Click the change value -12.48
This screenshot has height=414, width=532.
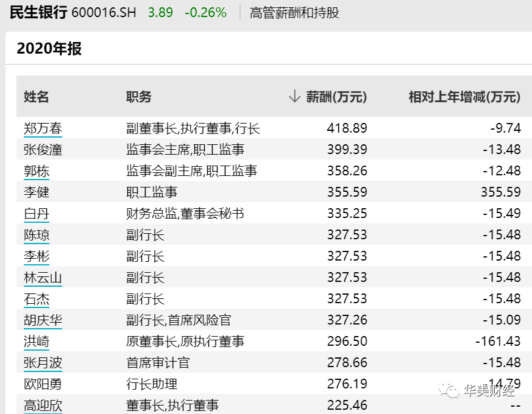pyautogui.click(x=502, y=171)
